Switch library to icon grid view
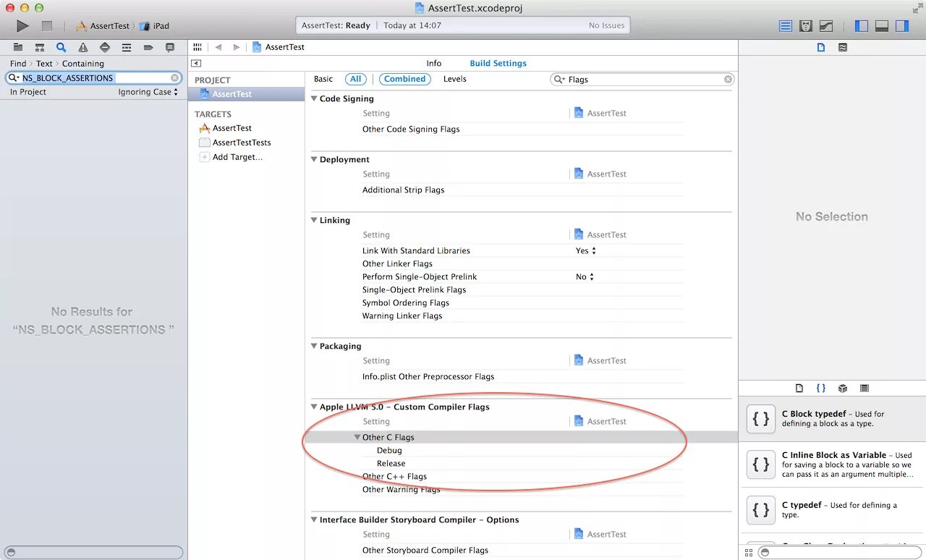Viewport: 926px width, 560px height. click(x=748, y=553)
